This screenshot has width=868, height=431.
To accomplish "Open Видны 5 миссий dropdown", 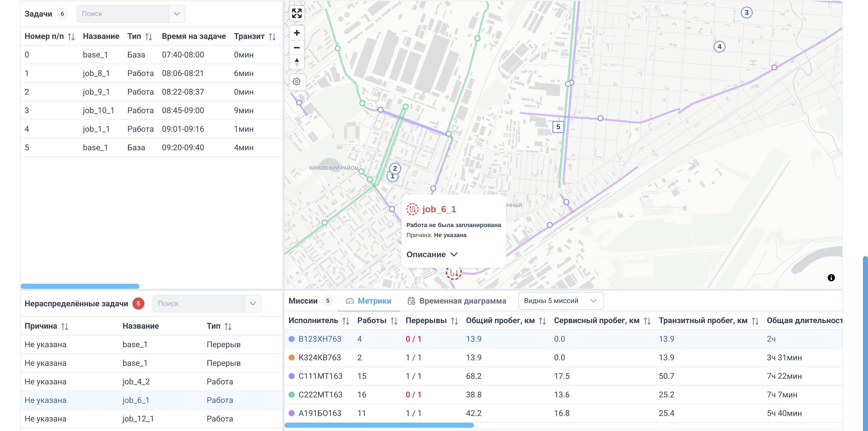I will pos(561,301).
